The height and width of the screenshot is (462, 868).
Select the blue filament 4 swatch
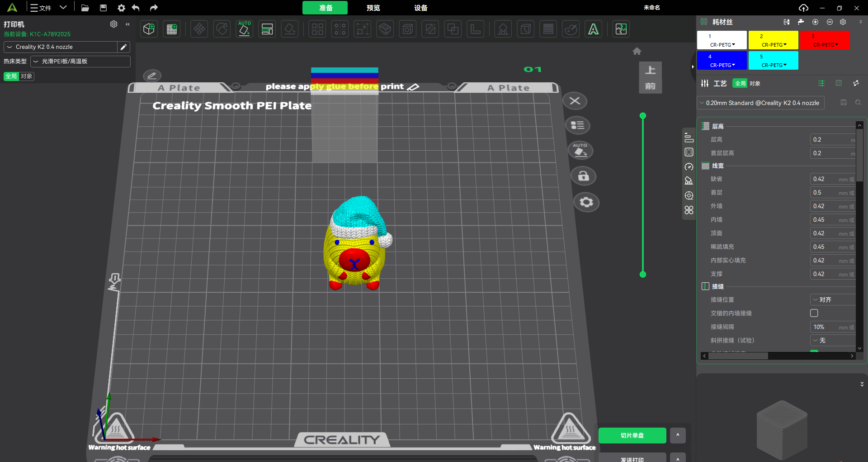[x=722, y=61]
